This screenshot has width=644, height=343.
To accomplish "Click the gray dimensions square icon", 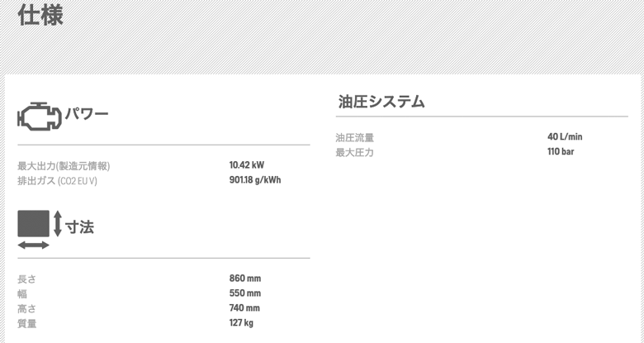I will click(33, 223).
